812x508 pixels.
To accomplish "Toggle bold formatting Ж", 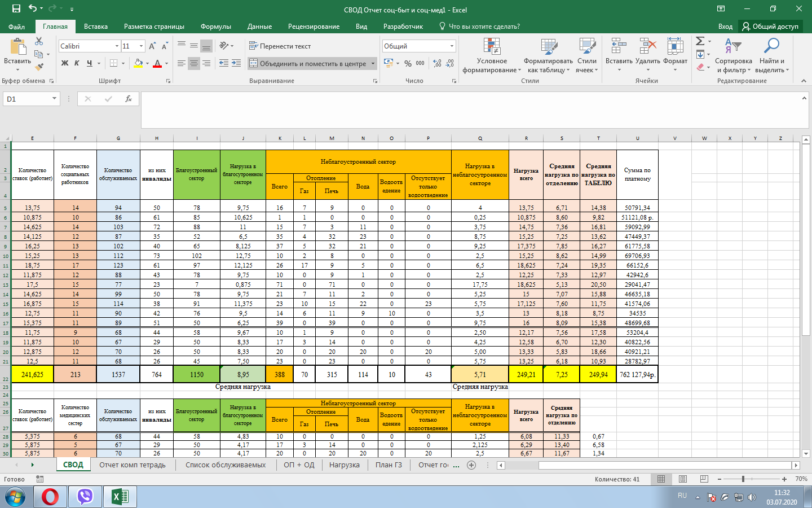I will [65, 63].
